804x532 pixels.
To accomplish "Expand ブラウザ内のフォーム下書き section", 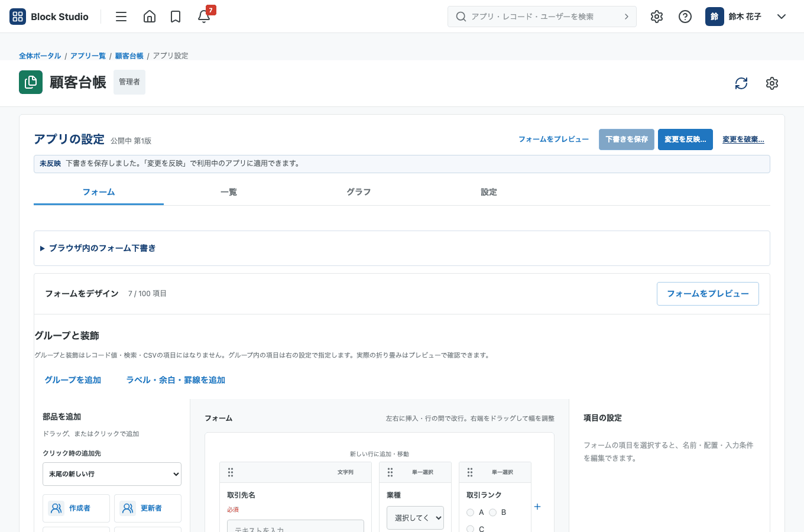I will [x=402, y=248].
